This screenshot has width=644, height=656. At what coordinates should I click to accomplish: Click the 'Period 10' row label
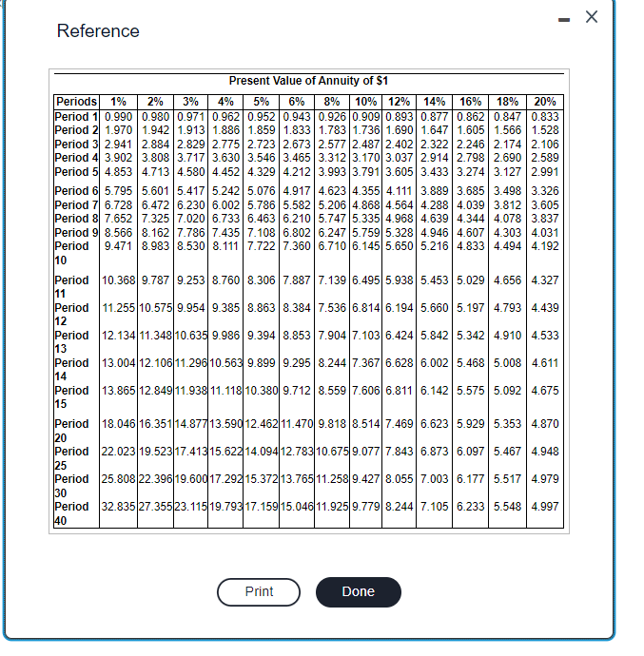coord(71,253)
